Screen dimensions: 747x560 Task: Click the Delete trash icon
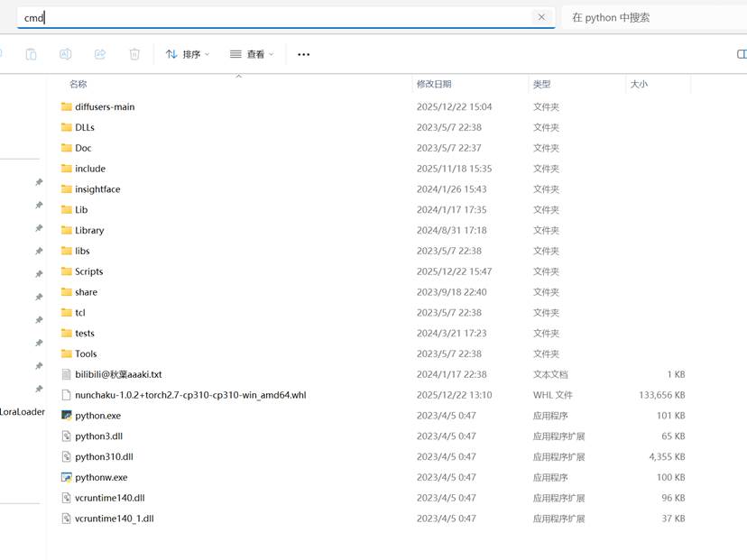tap(134, 54)
